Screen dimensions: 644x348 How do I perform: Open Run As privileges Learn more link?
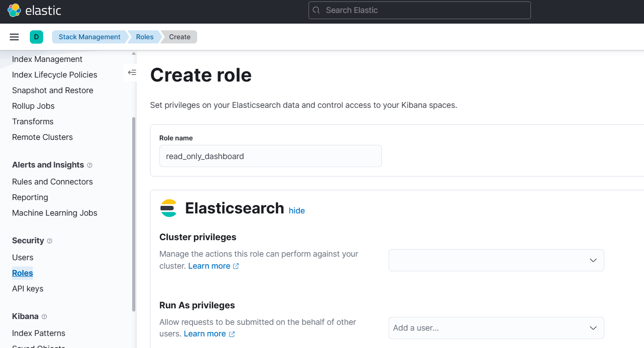click(209, 334)
